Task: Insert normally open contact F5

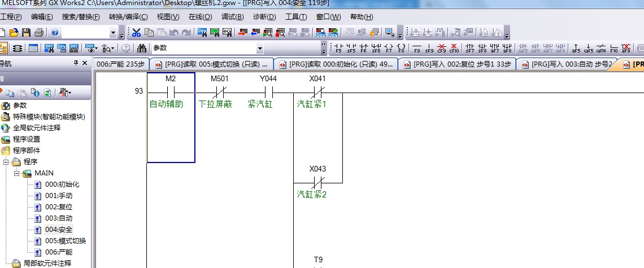Action: coord(338,48)
